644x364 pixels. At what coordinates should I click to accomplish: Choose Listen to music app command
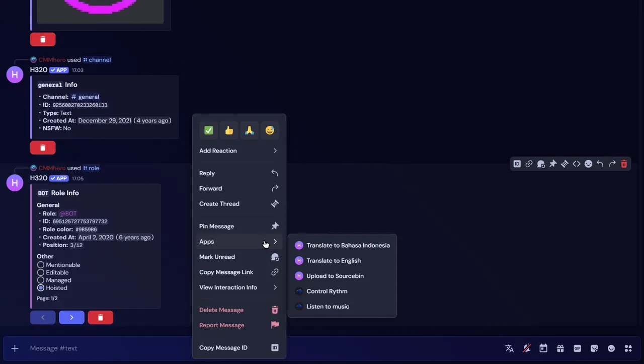tap(342, 307)
